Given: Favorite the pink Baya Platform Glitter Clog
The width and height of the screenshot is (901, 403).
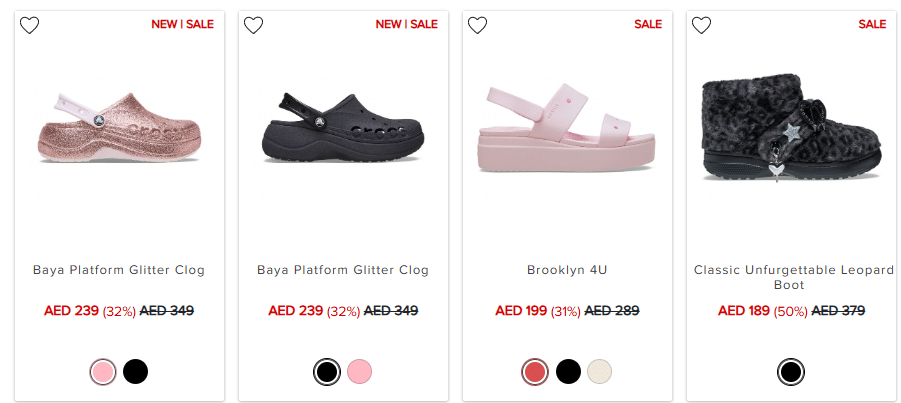Looking at the screenshot, I should [30, 26].
